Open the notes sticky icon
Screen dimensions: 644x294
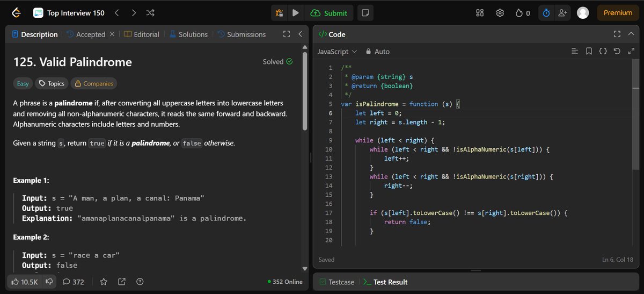(365, 13)
